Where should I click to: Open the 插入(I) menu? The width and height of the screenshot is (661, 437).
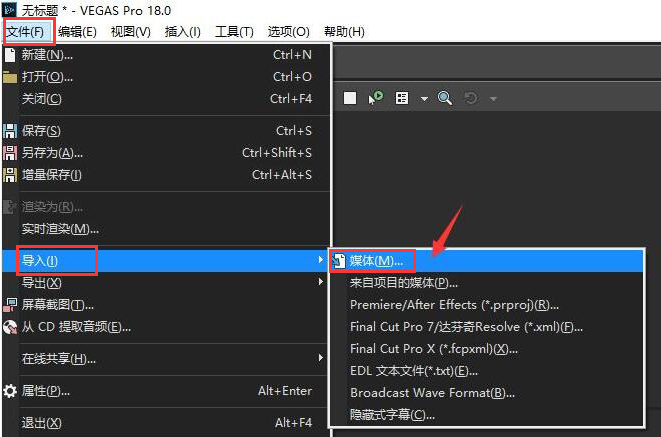183,32
